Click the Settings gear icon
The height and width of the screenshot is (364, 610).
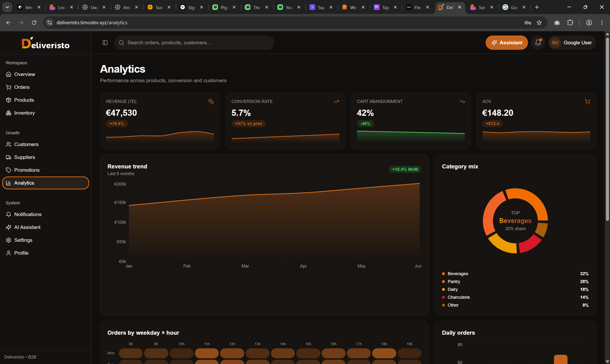(9, 240)
